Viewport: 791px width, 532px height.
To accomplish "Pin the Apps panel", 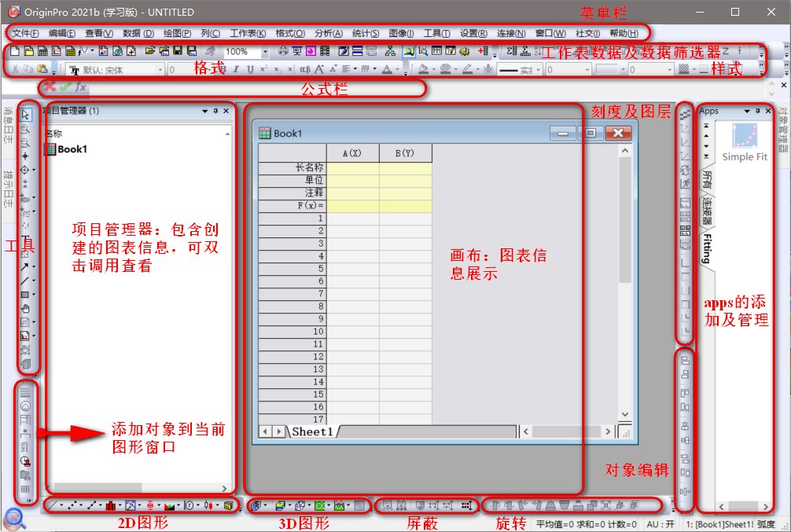I will point(758,111).
